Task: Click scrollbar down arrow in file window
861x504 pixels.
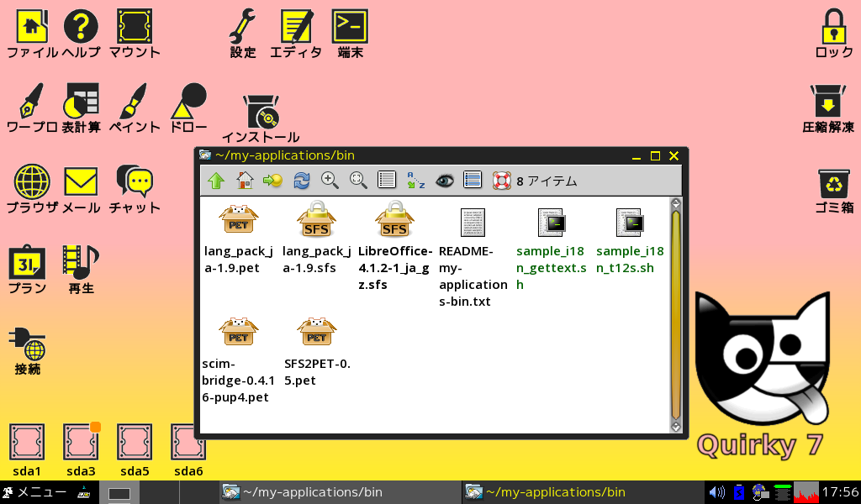Action: pos(676,427)
